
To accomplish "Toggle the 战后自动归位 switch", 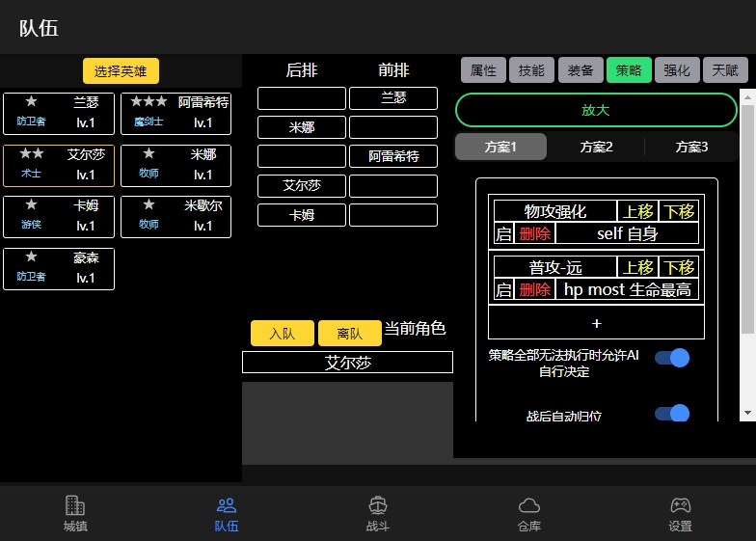I will click(x=672, y=415).
